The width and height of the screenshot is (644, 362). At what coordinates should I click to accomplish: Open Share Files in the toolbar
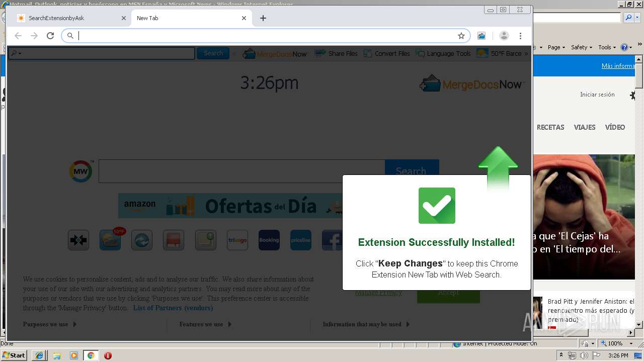pyautogui.click(x=336, y=53)
